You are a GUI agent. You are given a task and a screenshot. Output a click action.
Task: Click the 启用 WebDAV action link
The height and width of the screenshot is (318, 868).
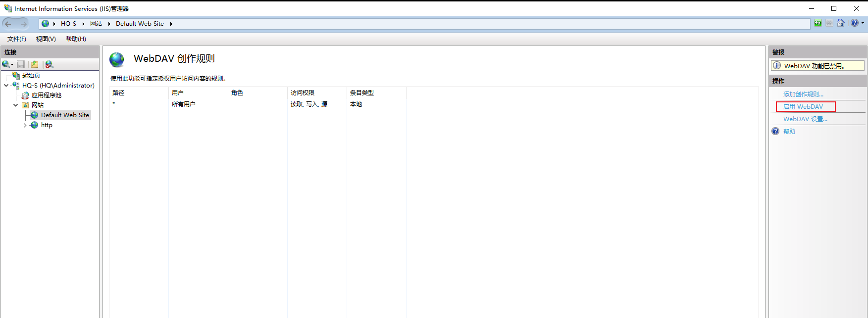[803, 107]
